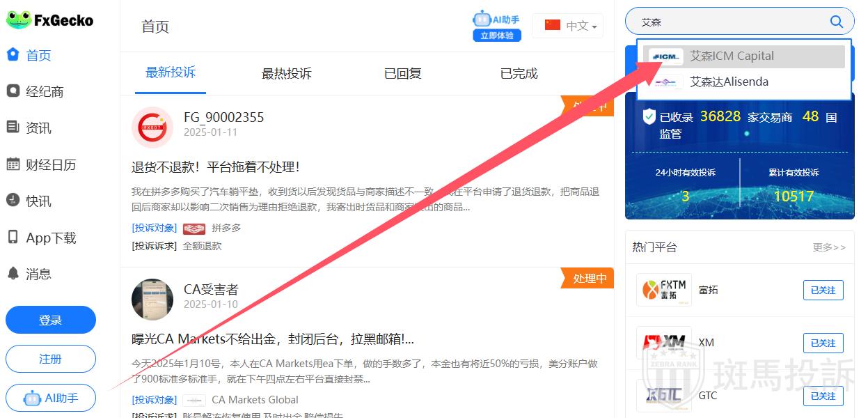Click the 登录 login button
868x418 pixels.
coord(51,320)
